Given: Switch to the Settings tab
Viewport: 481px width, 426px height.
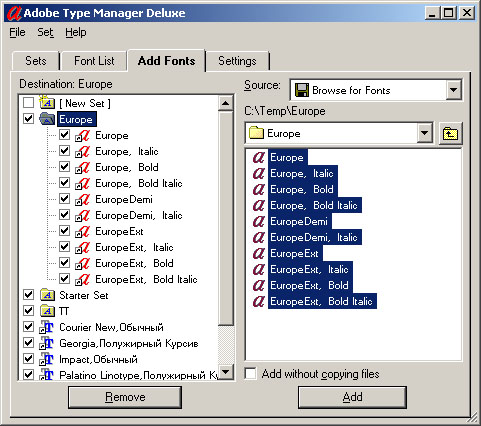Looking at the screenshot, I should click(237, 61).
